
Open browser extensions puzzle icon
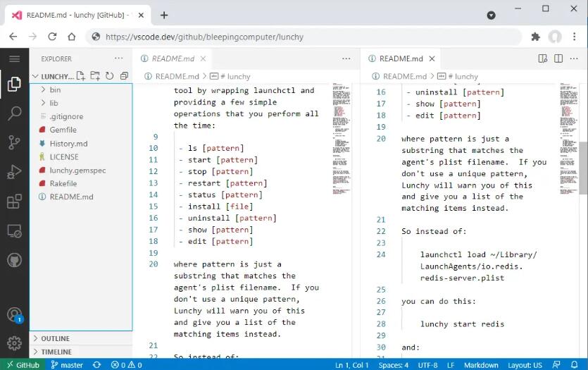click(x=535, y=37)
